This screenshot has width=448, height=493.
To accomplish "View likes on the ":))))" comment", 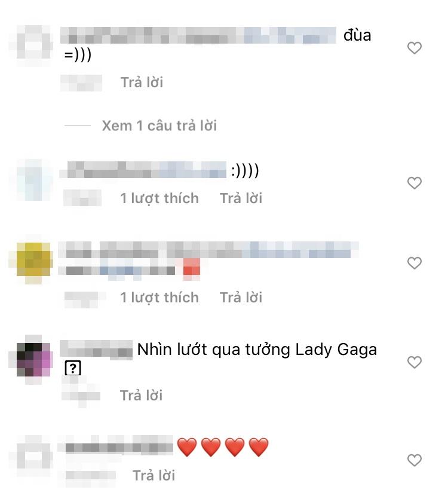I will [159, 198].
